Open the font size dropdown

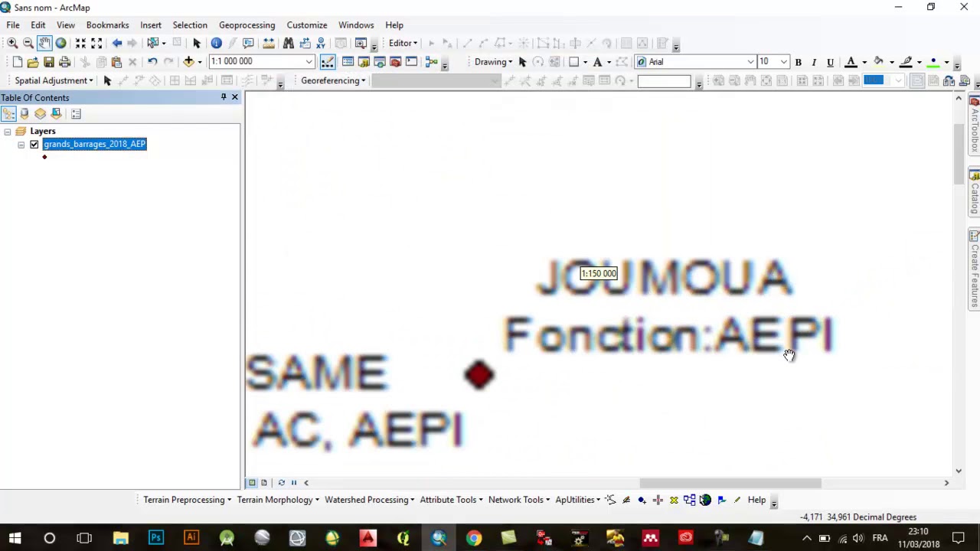(783, 62)
